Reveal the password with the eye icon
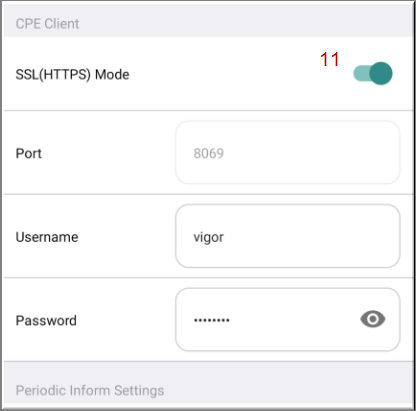 (373, 319)
